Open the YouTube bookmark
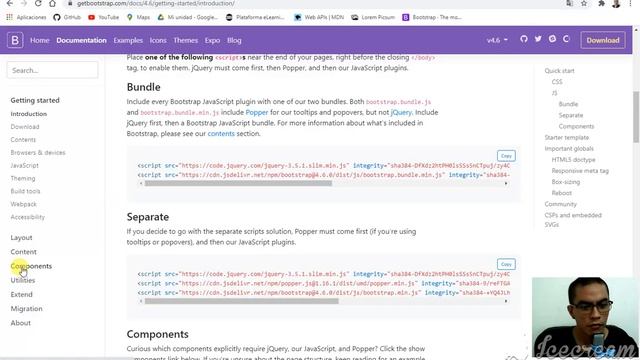Screen dimensions: 640x360 104,17
